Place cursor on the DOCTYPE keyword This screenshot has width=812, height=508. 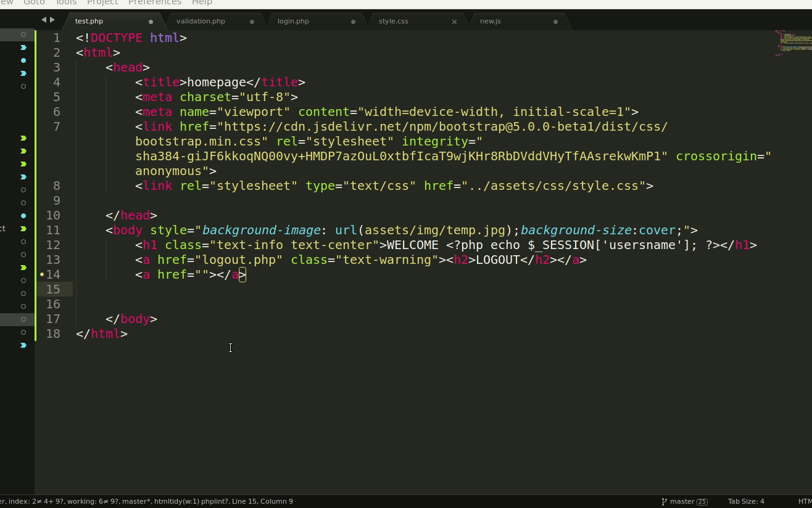[x=117, y=38]
